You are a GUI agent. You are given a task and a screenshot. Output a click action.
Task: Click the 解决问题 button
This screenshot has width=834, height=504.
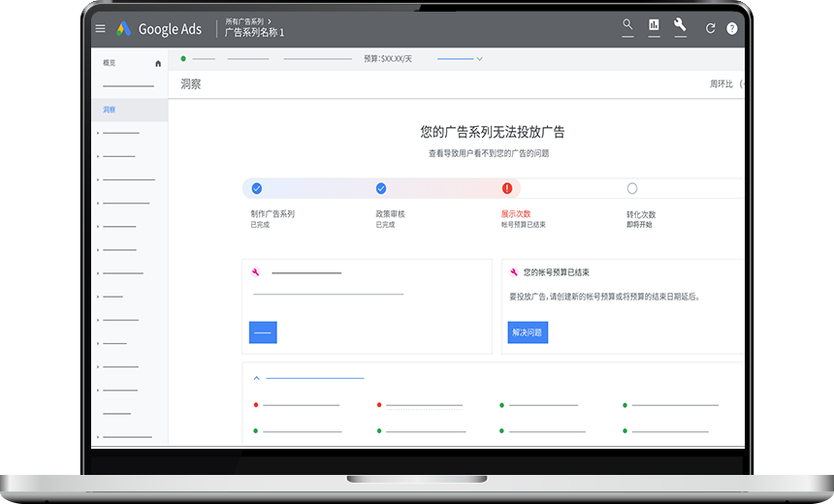tap(528, 332)
